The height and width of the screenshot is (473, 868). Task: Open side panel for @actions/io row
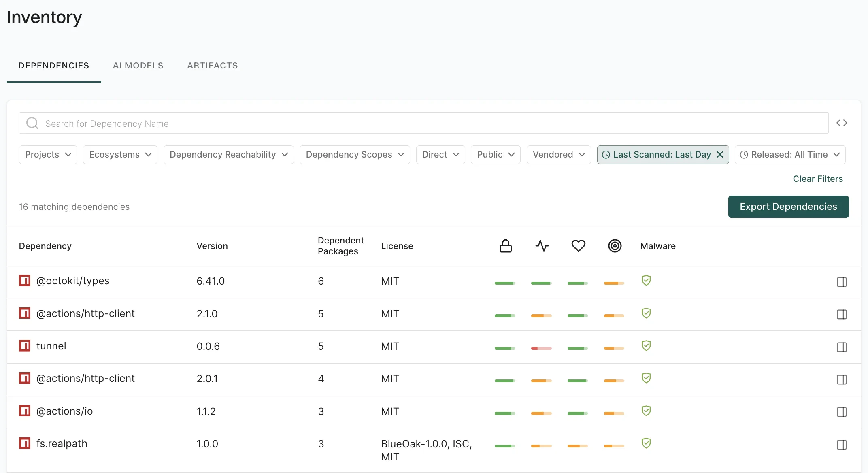[x=842, y=412]
